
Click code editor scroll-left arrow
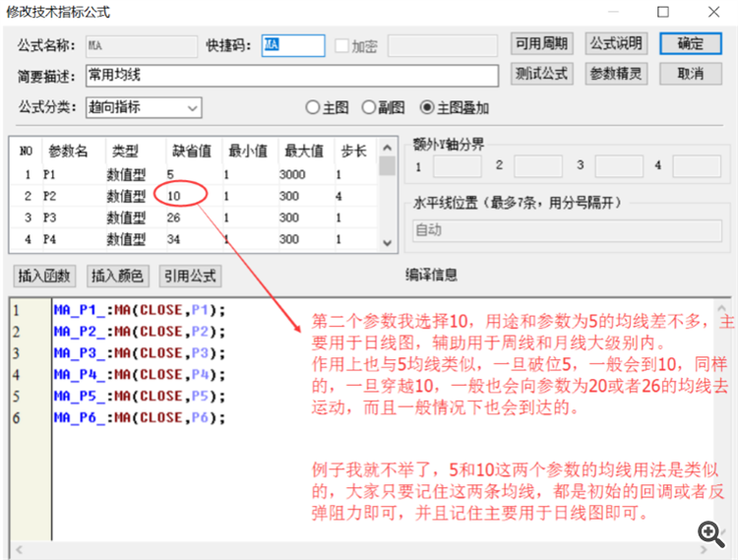(x=20, y=549)
